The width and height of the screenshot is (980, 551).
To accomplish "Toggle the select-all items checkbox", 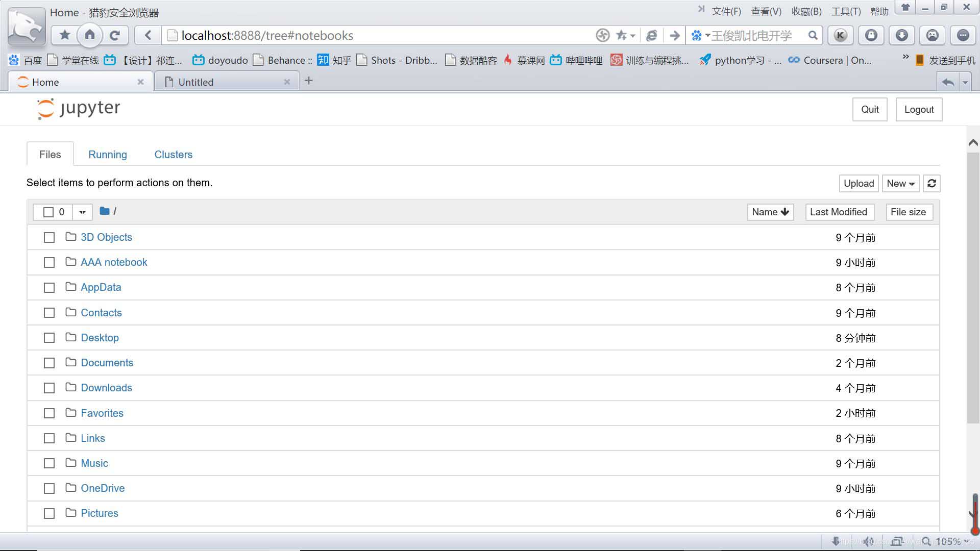I will point(48,212).
